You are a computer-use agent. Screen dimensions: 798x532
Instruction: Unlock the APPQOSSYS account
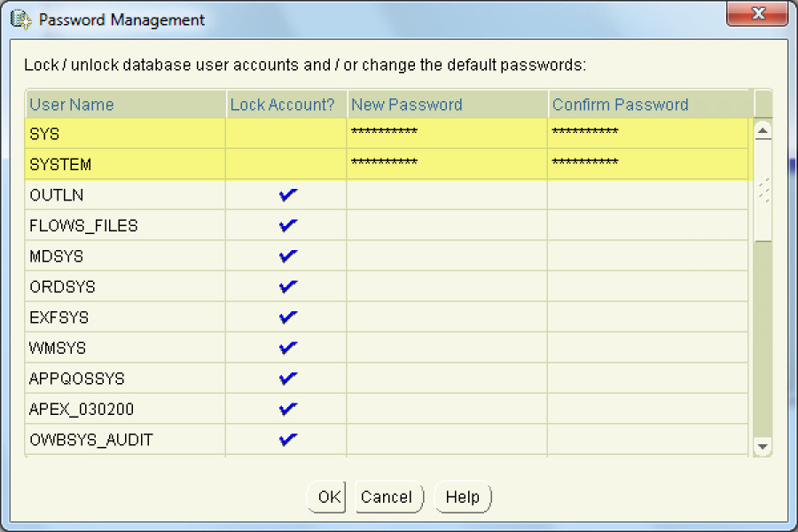[287, 379]
